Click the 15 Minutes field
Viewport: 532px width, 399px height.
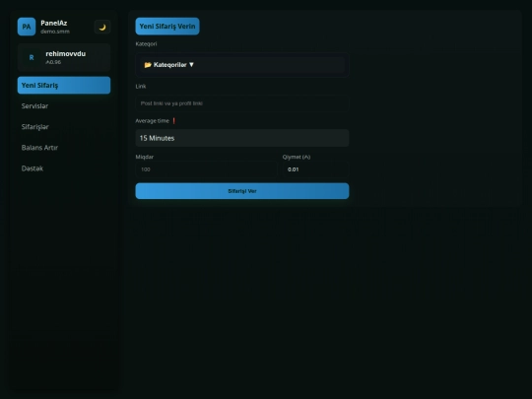click(x=242, y=138)
